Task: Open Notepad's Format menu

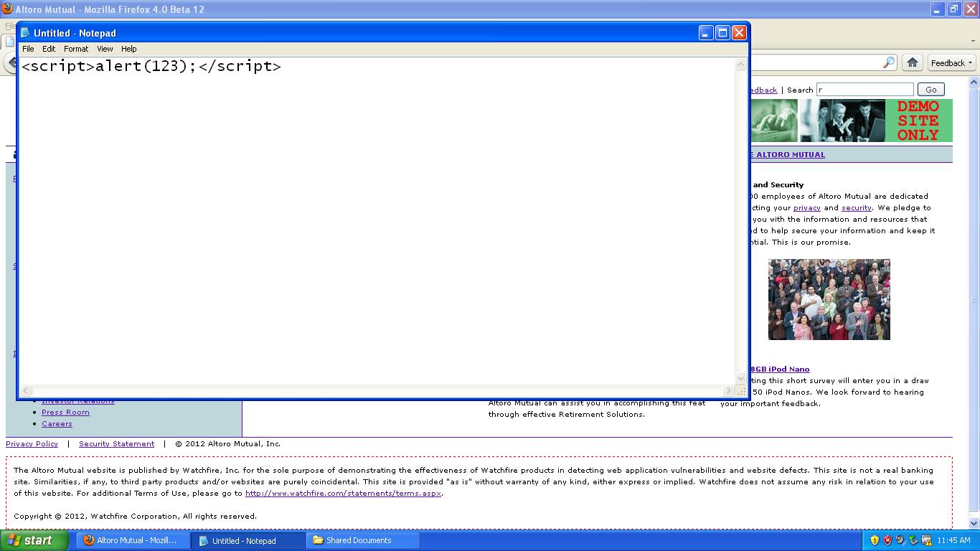Action: pos(76,49)
